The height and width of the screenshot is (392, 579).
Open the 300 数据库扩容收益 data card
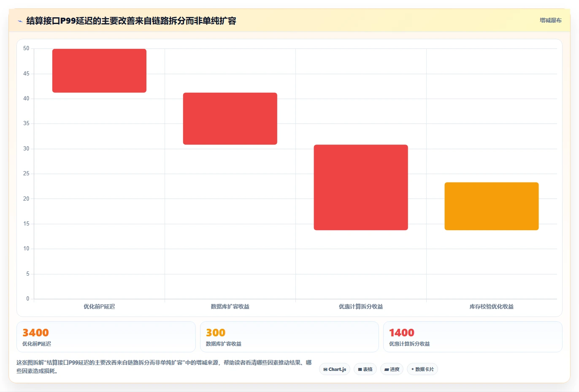(289, 337)
